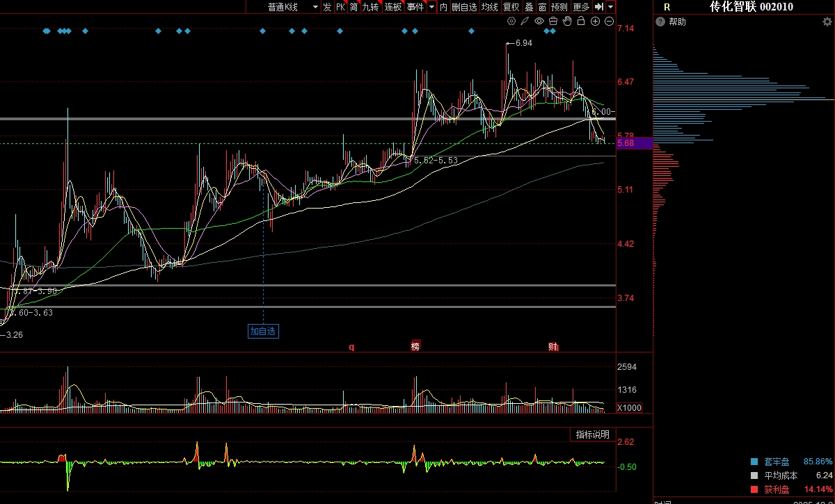Screen dimensions: 835x504
Task: Zoom in with the plus circle icon
Action: (x=595, y=21)
